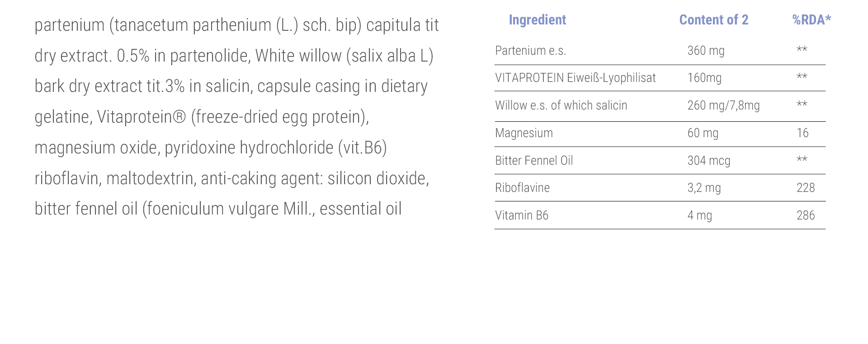Image resolution: width=868 pixels, height=344 pixels.
Task: Click the "Partenium e.s." table row label
Action: (x=530, y=51)
